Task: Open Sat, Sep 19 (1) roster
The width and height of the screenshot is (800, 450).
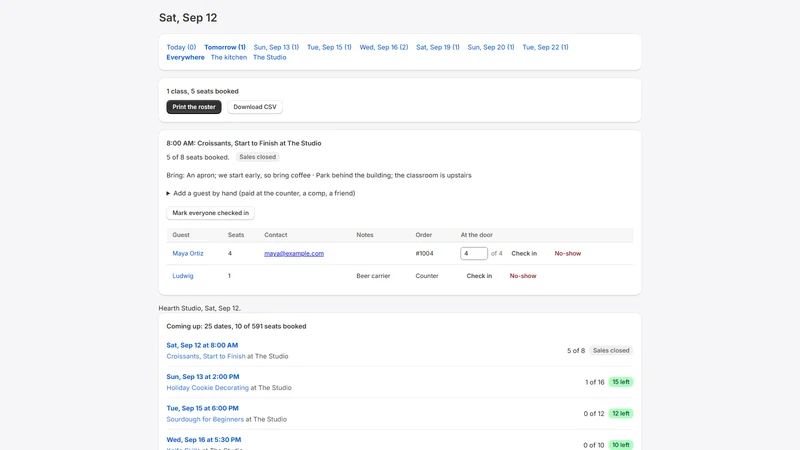Action: pos(438,47)
